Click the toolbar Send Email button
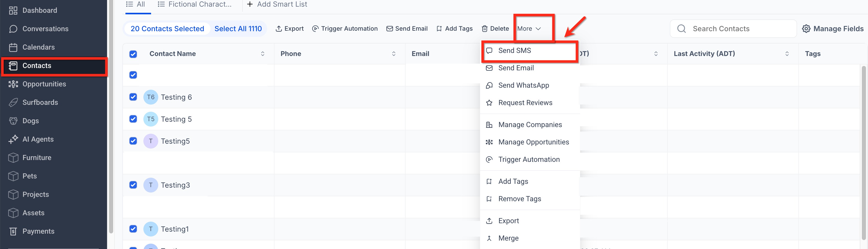Viewport: 868px width, 249px height. coord(407,29)
